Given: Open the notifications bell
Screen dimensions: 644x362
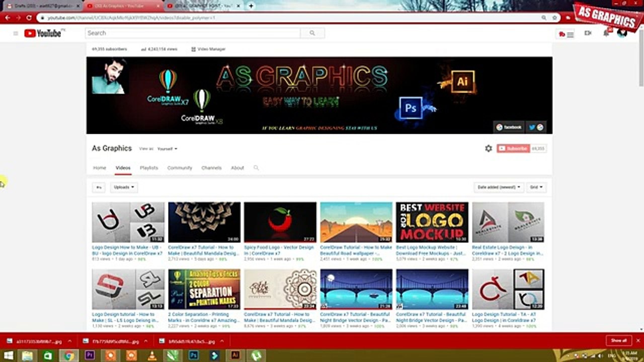Looking at the screenshot, I should (606, 33).
